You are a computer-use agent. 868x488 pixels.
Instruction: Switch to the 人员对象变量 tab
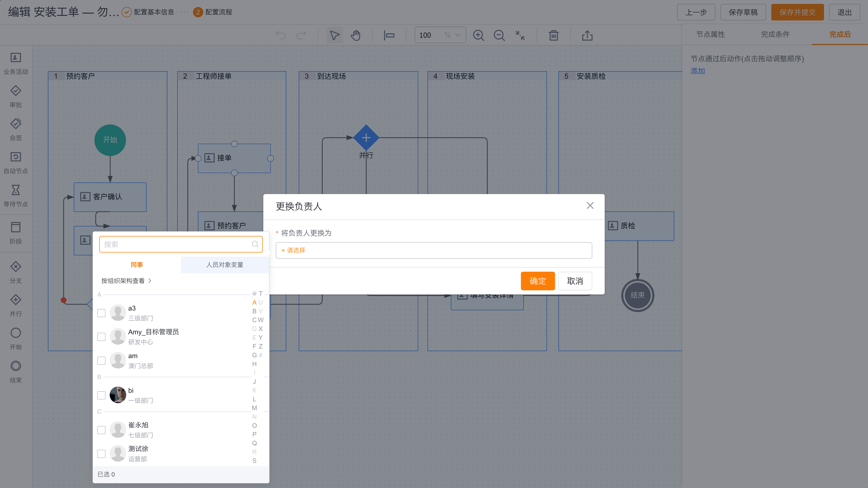click(225, 264)
